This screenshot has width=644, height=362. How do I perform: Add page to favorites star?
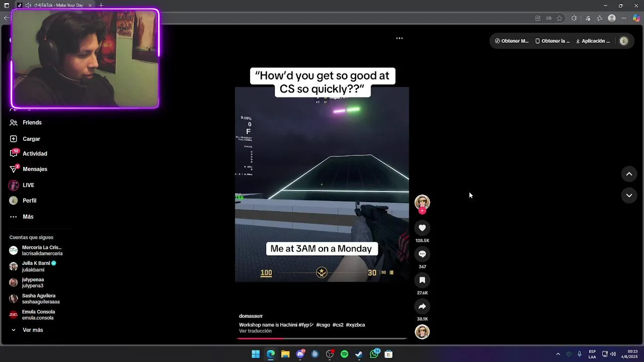tap(559, 18)
